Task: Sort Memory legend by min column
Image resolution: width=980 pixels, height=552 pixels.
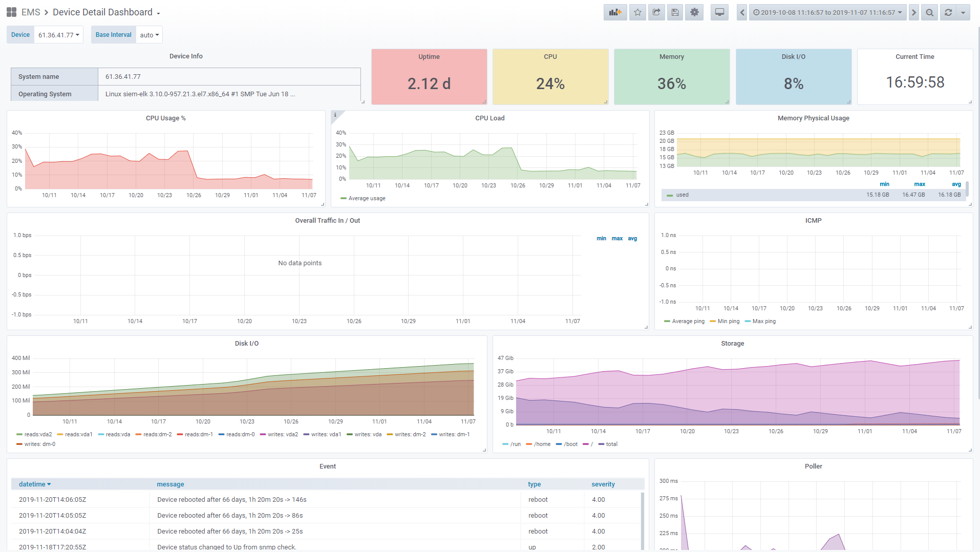Action: click(x=884, y=184)
